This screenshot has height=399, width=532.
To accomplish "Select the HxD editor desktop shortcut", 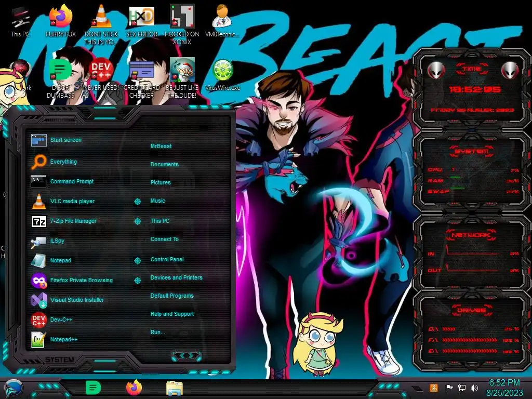I will click(142, 21).
